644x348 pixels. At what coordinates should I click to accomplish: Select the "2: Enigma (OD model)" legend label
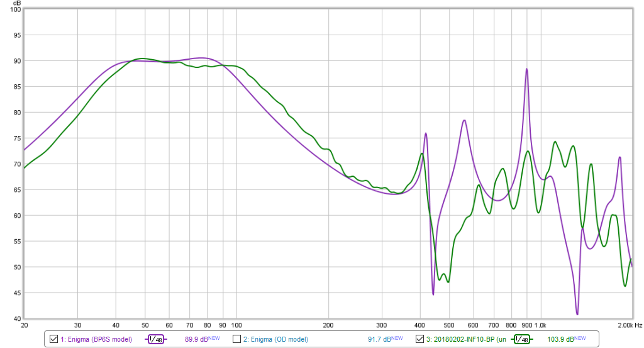pos(275,339)
